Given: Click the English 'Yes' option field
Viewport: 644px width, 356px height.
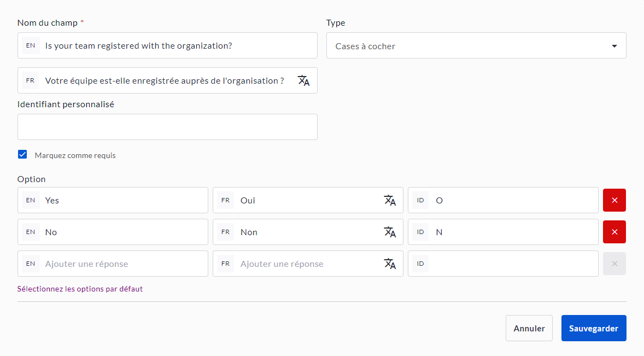Looking at the screenshot, I should (123, 200).
